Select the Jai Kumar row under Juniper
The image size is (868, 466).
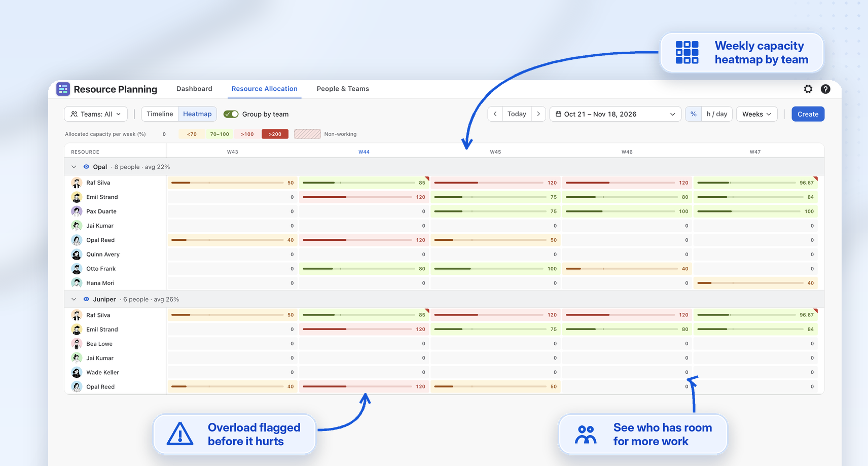tap(444, 358)
